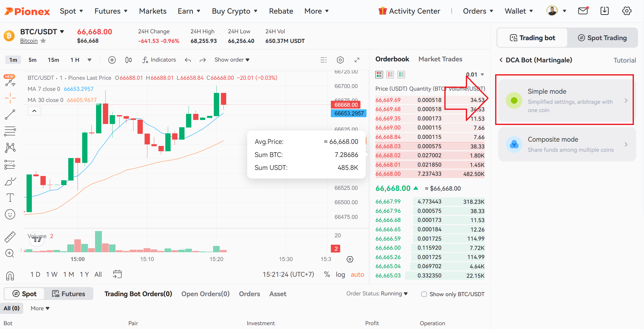Show both bids and asks in orderbook
The width and height of the screenshot is (644, 329).
click(x=379, y=75)
